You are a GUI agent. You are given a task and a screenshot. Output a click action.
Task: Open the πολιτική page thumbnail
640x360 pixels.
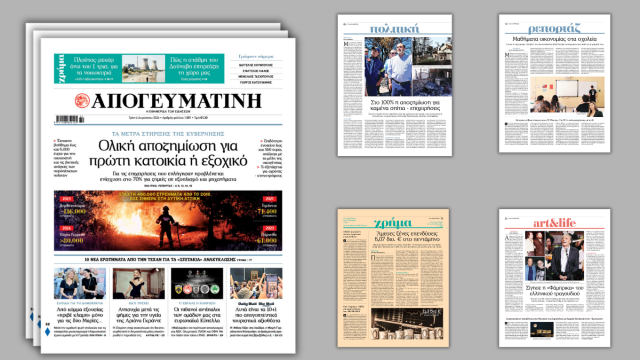click(x=395, y=85)
